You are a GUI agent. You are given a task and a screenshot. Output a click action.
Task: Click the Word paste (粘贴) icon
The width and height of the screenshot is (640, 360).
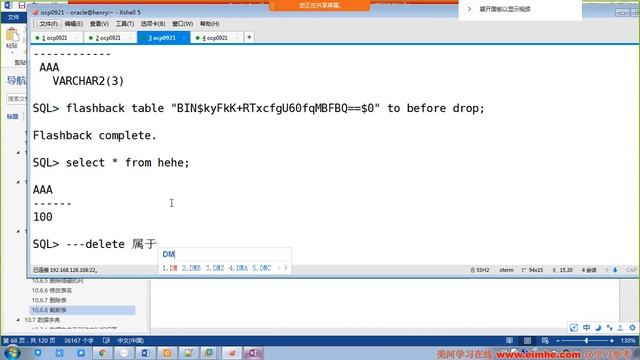[x=12, y=36]
